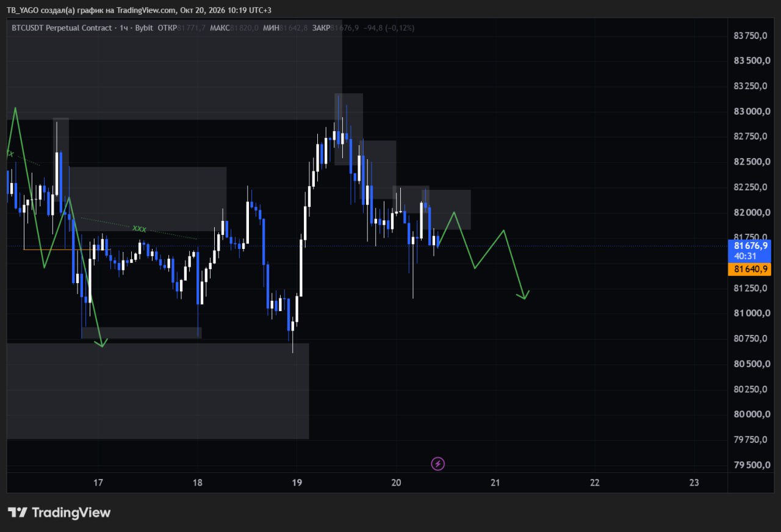Screen dimensions: 781x532
Task: Click date 22 on the time axis
Action: pos(595,483)
